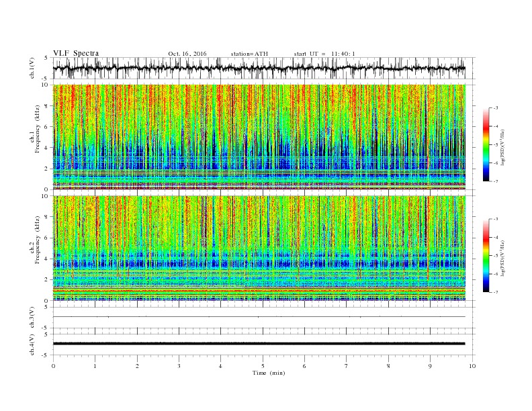Click the "8" tick on the time axis
The height and width of the screenshot is (411, 532).
tap(388, 366)
